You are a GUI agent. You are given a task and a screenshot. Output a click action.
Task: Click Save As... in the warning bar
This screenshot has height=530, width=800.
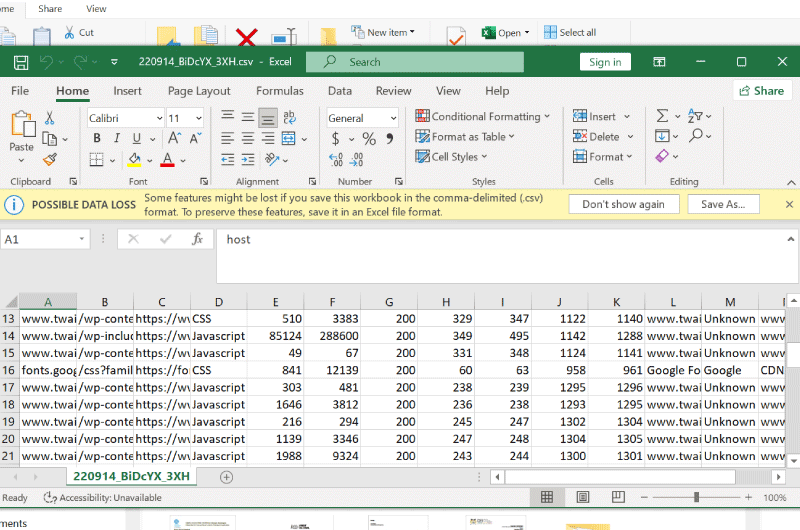tap(723, 204)
